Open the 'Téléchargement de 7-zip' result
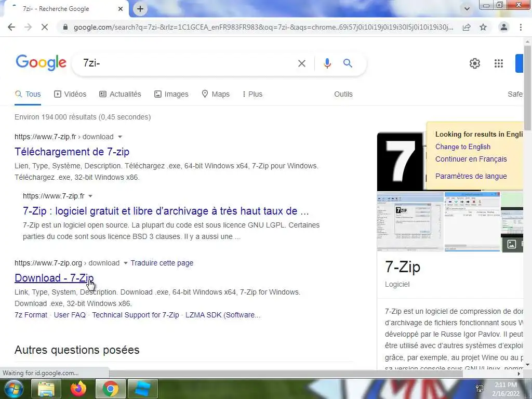This screenshot has width=532, height=399. 72,152
